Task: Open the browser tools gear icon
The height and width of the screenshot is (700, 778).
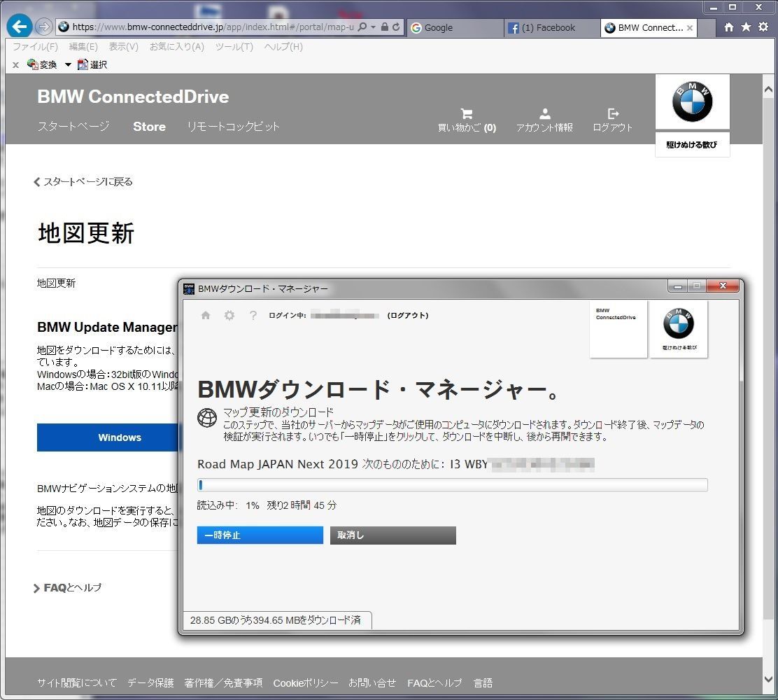Action: point(763,27)
